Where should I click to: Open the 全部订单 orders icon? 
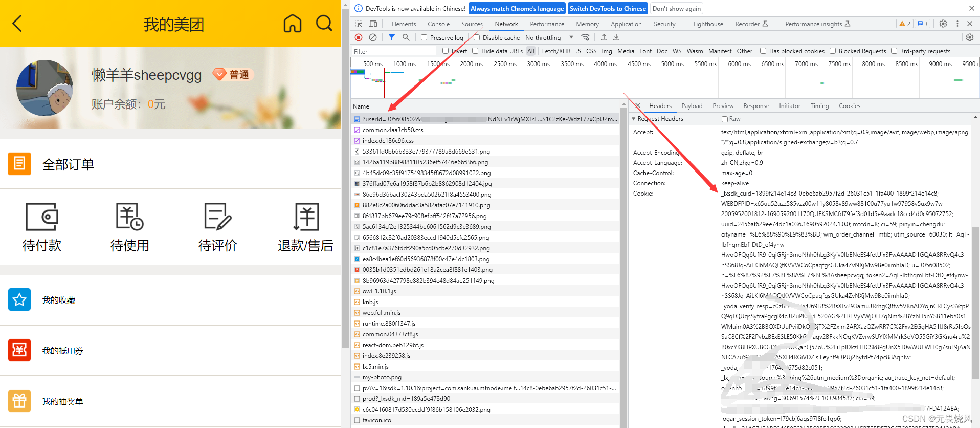click(x=19, y=164)
